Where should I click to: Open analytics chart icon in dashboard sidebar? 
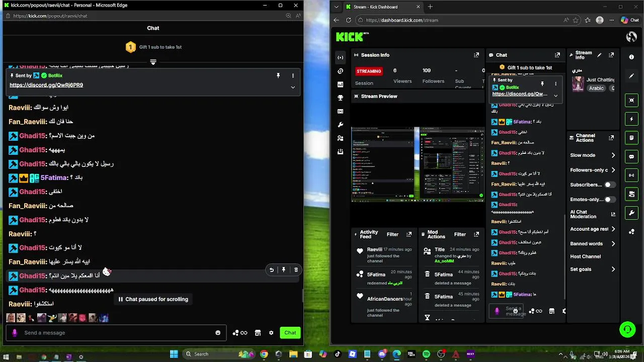pyautogui.click(x=341, y=84)
